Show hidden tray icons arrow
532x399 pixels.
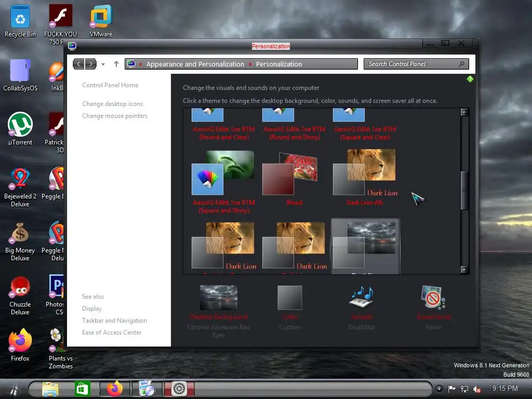(x=439, y=389)
